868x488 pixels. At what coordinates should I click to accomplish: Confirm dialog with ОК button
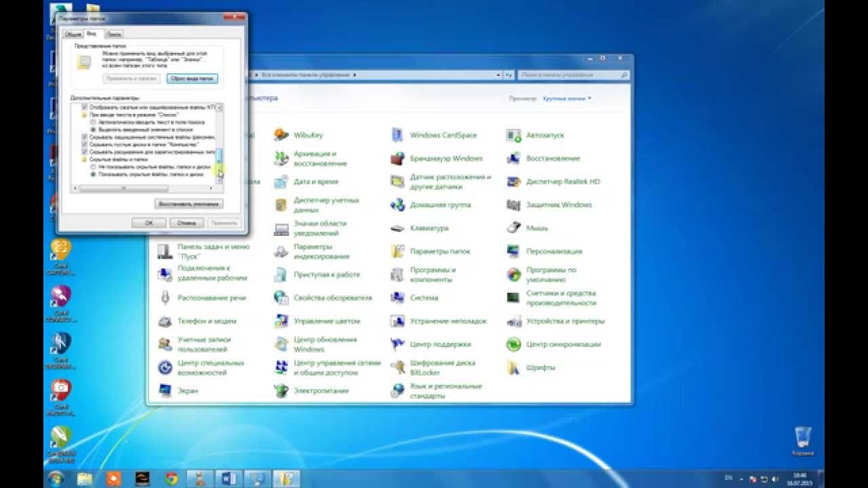pos(149,222)
